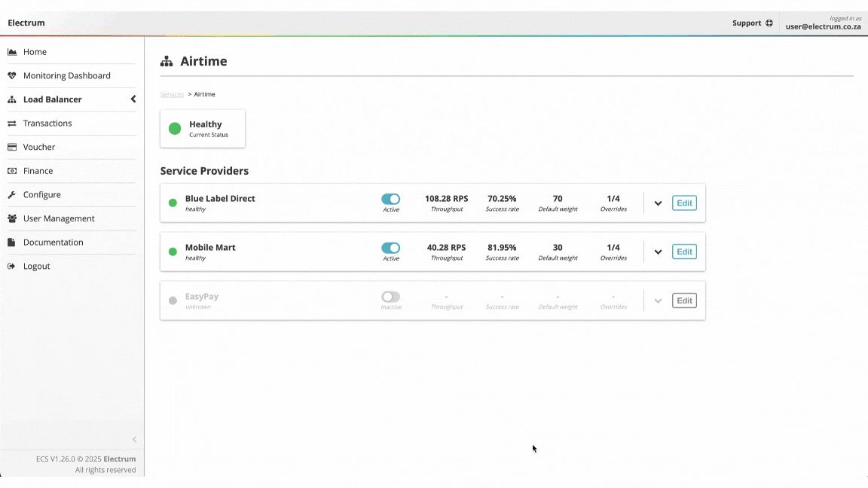This screenshot has width=868, height=488.
Task: Click the Voucher card icon
Action: point(12,148)
